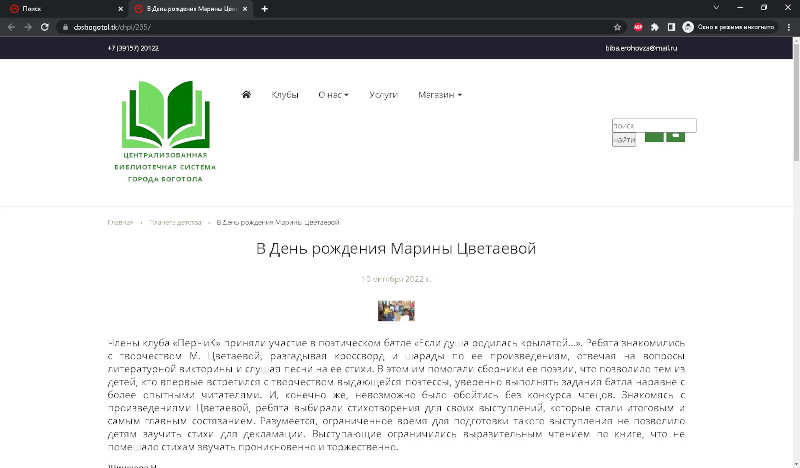800x468 pixels.
Task: Reload the page
Action: 44,27
